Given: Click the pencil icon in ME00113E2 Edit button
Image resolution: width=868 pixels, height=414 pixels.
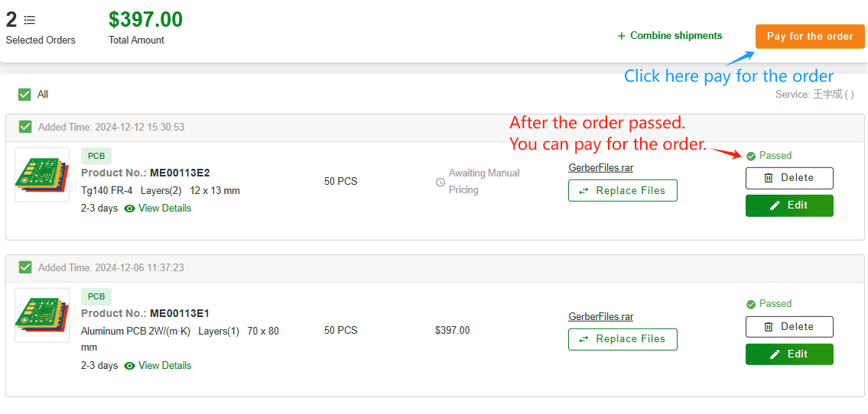Looking at the screenshot, I should pyautogui.click(x=775, y=205).
